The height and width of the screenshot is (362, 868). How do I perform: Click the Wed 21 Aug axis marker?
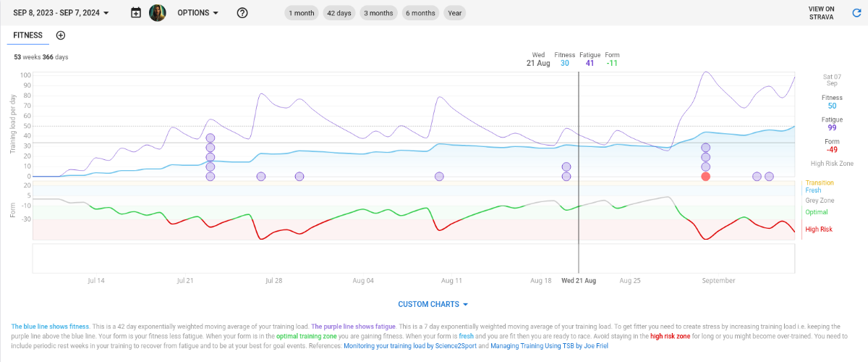[579, 280]
